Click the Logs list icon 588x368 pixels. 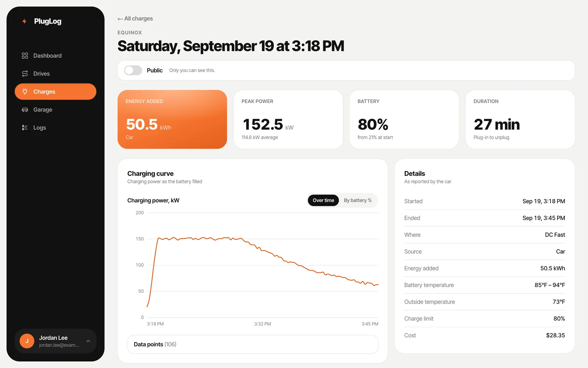[x=25, y=128]
